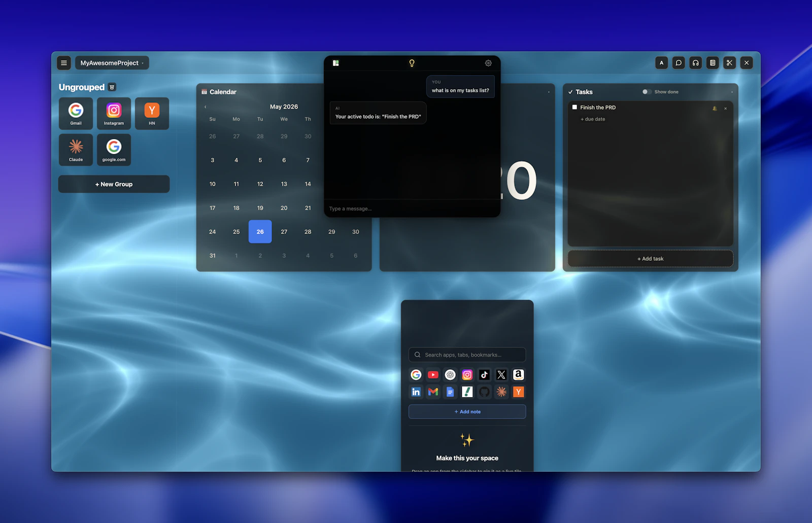Click the reminder bell on Finish the PRD
The height and width of the screenshot is (523, 812).
click(715, 108)
